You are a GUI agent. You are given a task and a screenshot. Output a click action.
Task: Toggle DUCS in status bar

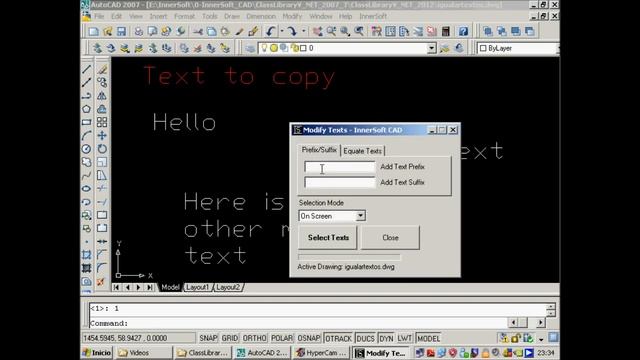pos(365,338)
